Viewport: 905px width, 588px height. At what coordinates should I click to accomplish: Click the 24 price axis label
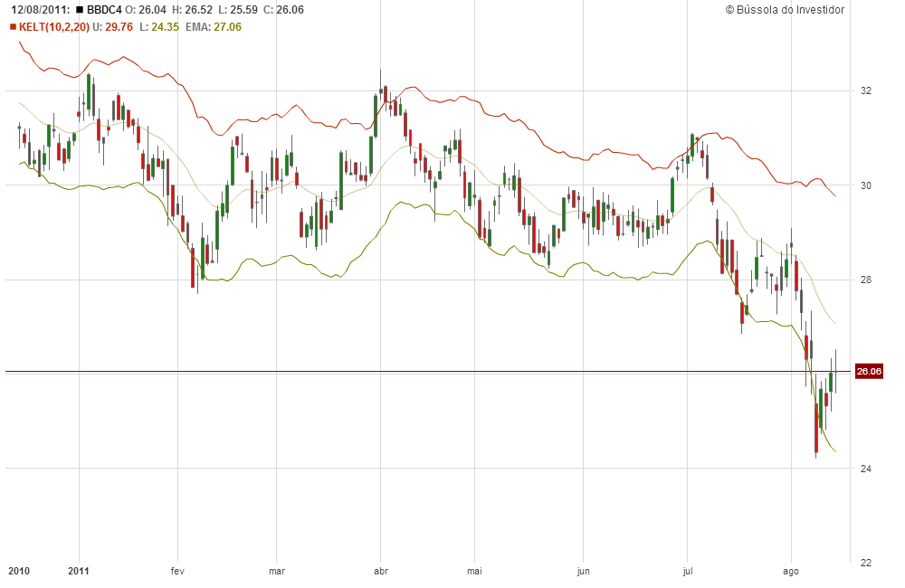point(866,469)
